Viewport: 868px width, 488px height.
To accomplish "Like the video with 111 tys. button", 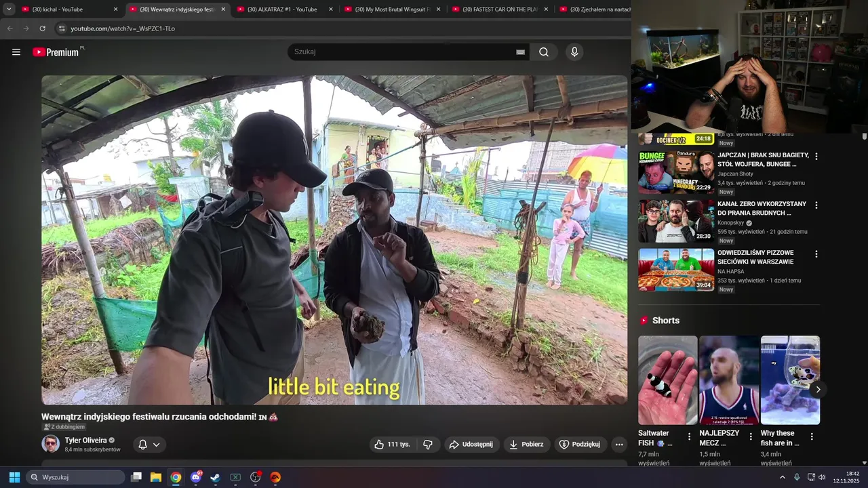I will pyautogui.click(x=393, y=445).
